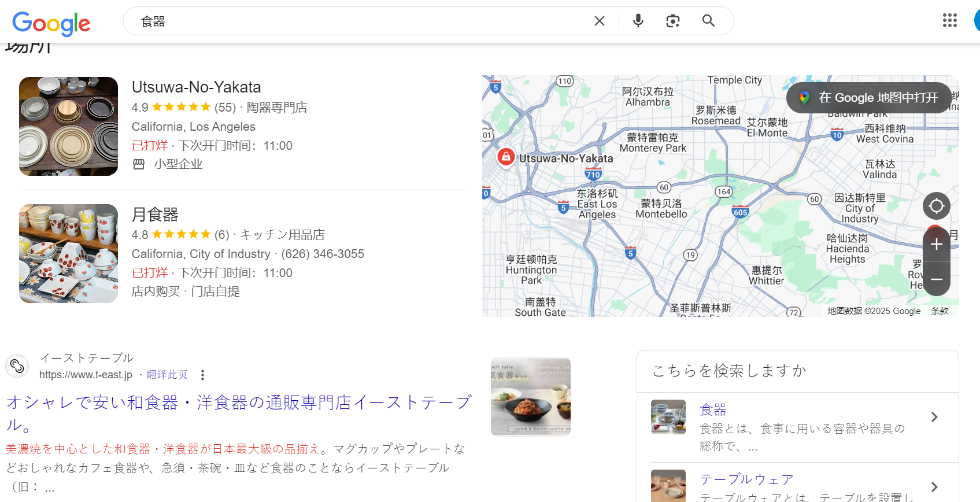The height and width of the screenshot is (502, 980).
Task: Expand 食器 suggestion chevron
Action: (934, 417)
